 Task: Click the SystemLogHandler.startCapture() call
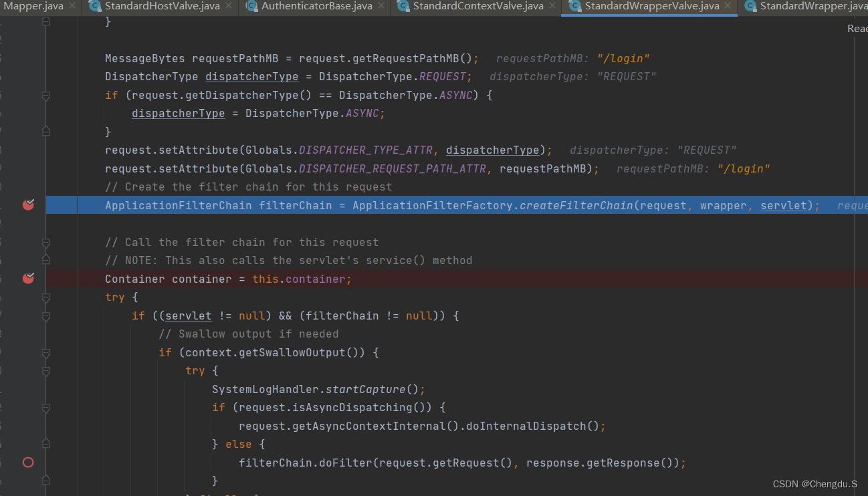tap(316, 389)
